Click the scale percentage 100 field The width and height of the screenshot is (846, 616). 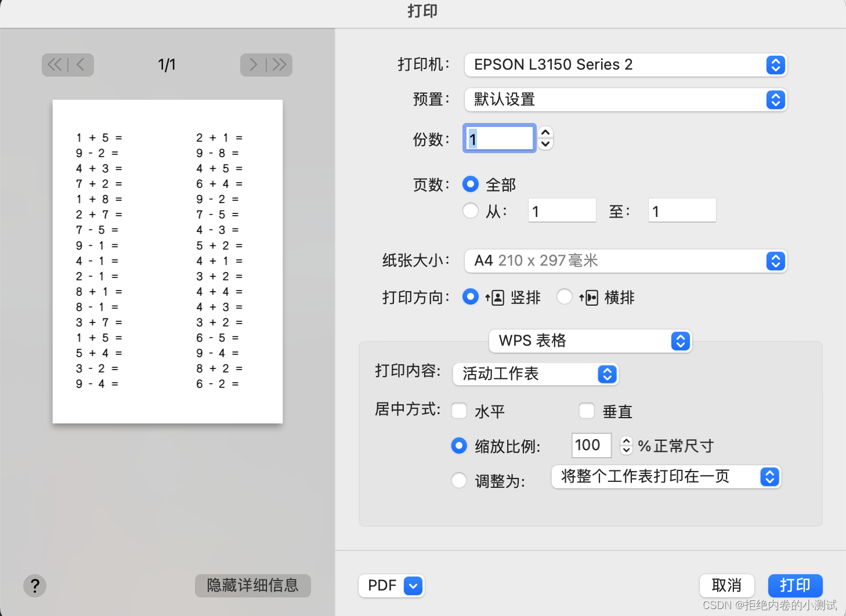[591, 445]
